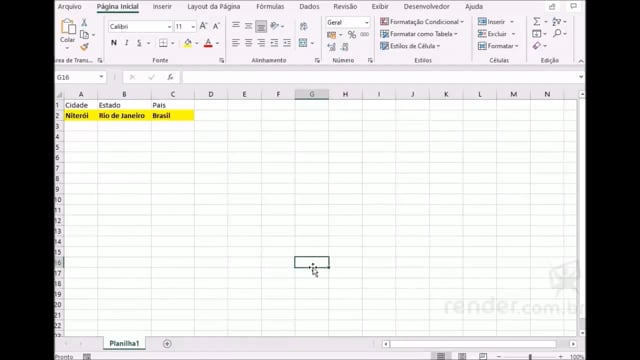Switch to Normal view in status bar
The height and width of the screenshot is (360, 640).
coord(441,356)
